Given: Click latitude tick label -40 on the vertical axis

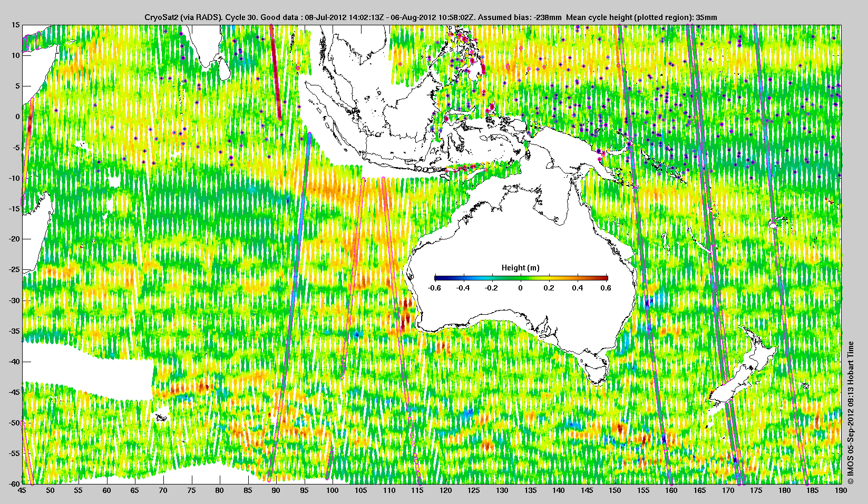Looking at the screenshot, I should click(x=15, y=362).
